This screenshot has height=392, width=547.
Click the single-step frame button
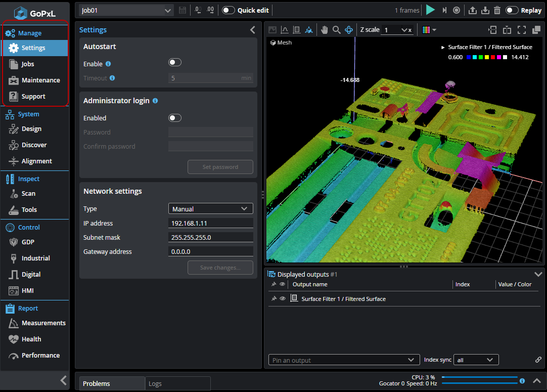pos(444,10)
